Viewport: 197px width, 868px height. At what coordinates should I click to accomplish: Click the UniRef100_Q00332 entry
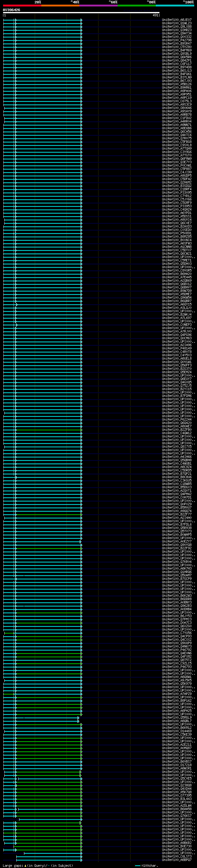[x=177, y=37]
